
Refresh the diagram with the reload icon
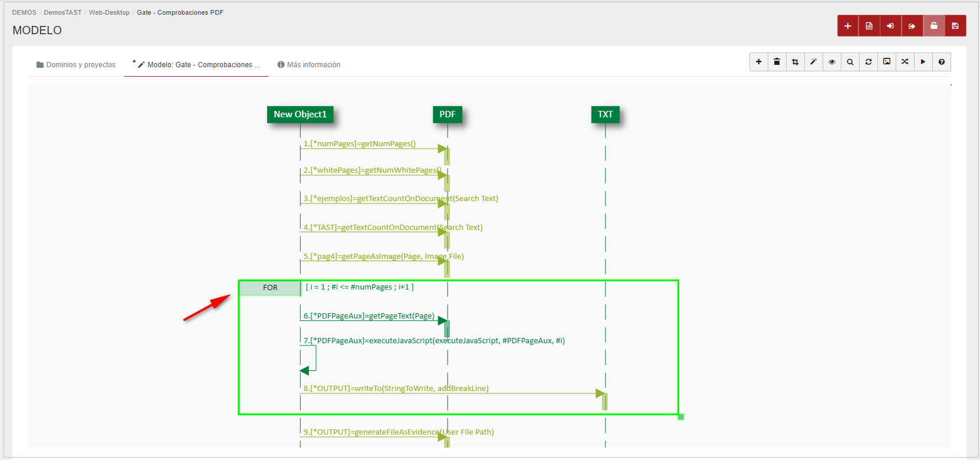pos(869,62)
